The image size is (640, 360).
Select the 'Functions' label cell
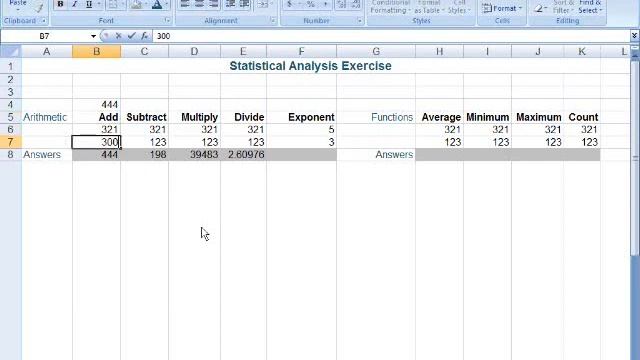click(376, 118)
